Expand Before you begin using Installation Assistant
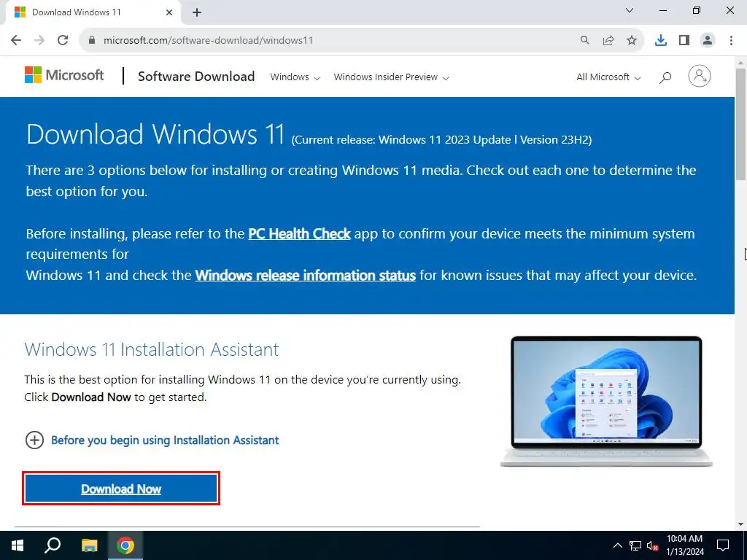747x560 pixels. pos(152,440)
